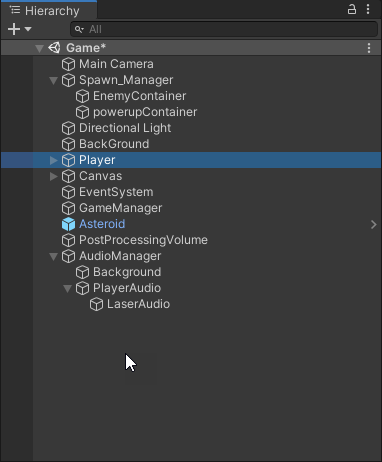Collapse the PlayerAudio foldout
Viewport: 382px width, 462px height.
pos(67,288)
